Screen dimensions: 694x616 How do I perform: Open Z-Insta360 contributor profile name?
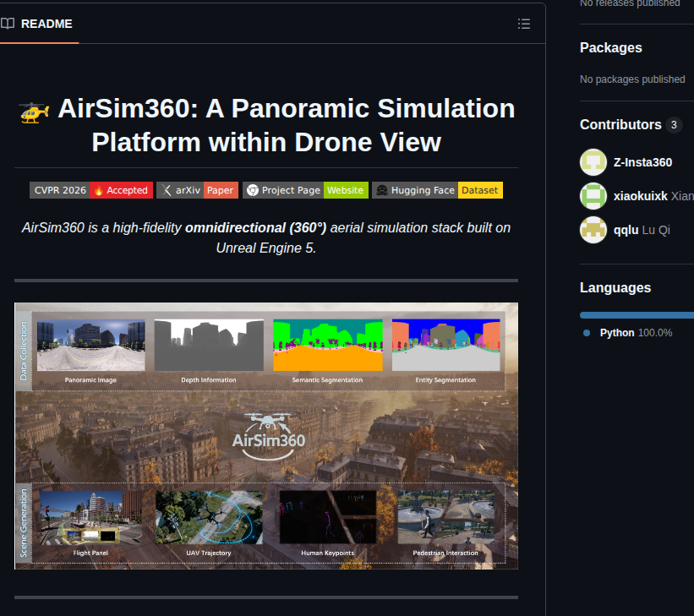click(642, 162)
